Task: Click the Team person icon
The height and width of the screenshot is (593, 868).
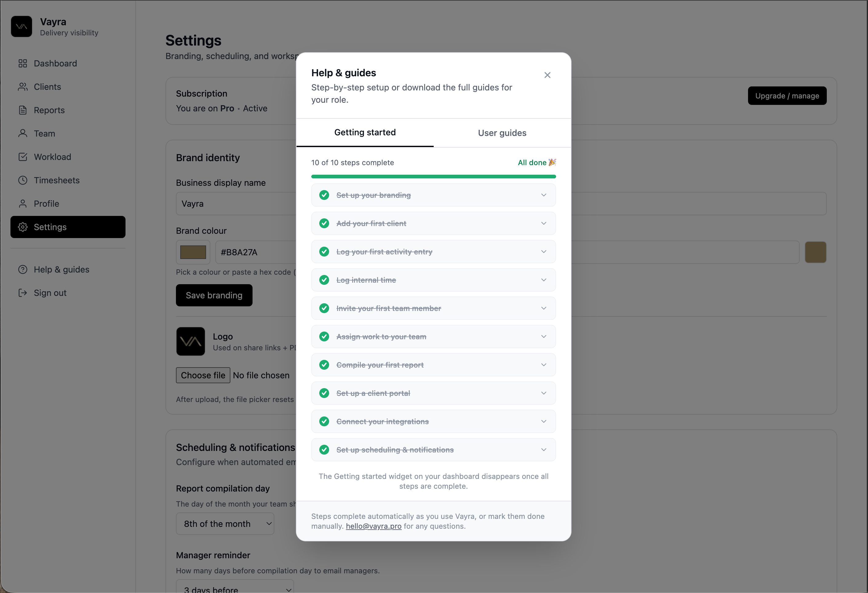Action: (23, 133)
